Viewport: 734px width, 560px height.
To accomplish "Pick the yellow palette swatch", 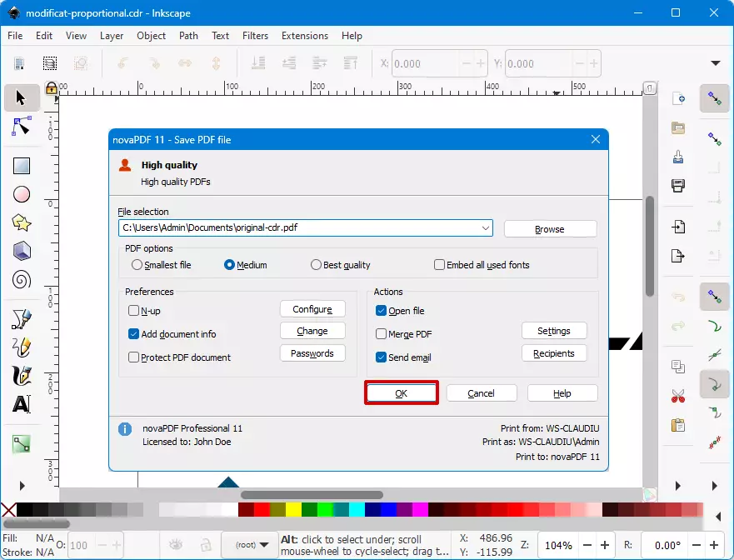I will tap(293, 509).
